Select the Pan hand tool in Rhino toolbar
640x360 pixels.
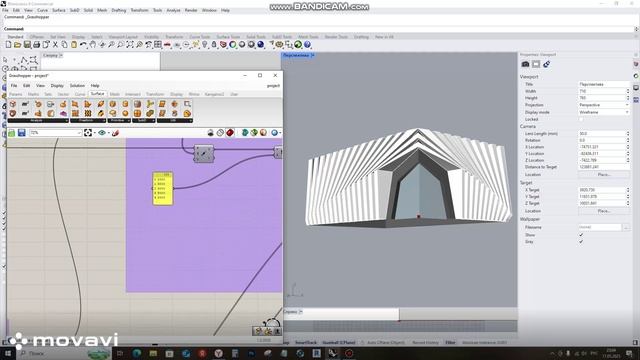tap(93, 44)
